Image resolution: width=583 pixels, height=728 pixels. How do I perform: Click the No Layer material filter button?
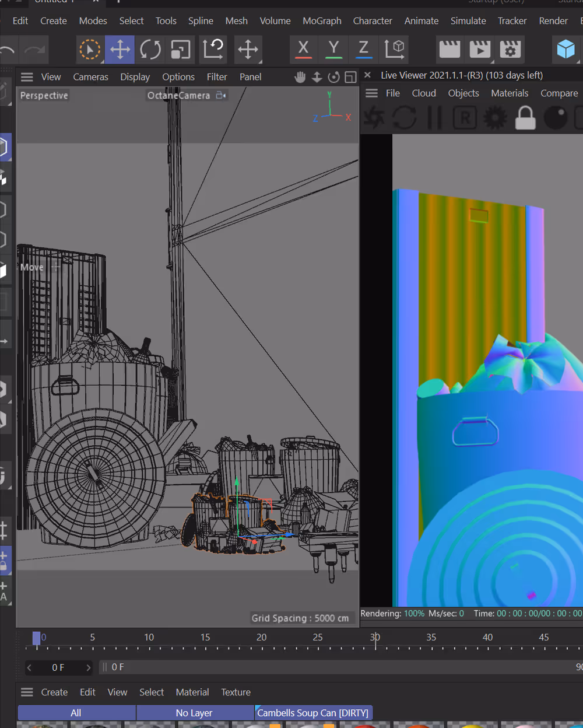point(194,713)
